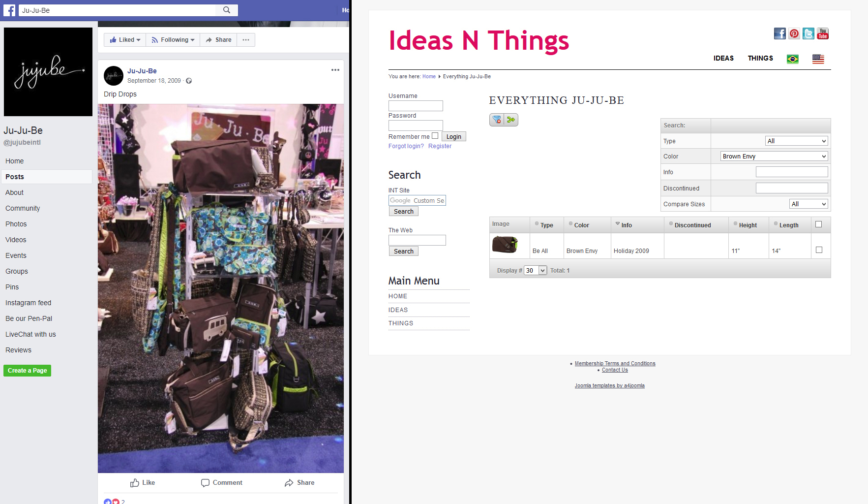This screenshot has width=868, height=504.
Task: Click Search button under INT Site
Action: 404,211
